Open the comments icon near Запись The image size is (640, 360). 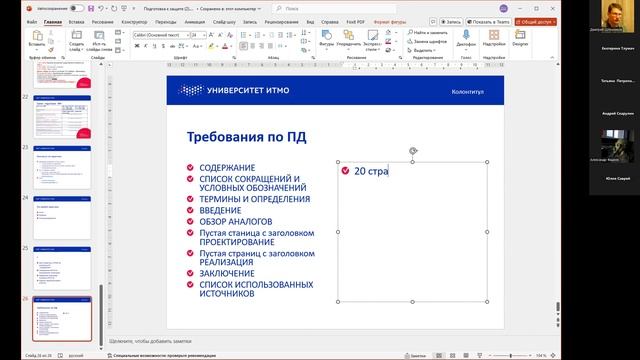click(x=433, y=22)
